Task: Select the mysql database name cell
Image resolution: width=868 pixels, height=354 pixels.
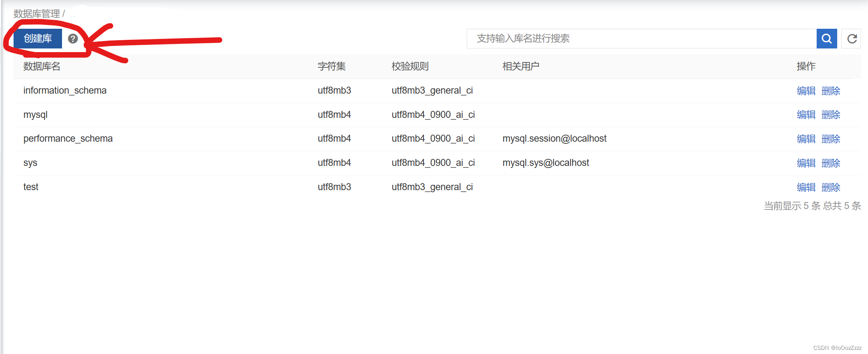Action: click(35, 115)
